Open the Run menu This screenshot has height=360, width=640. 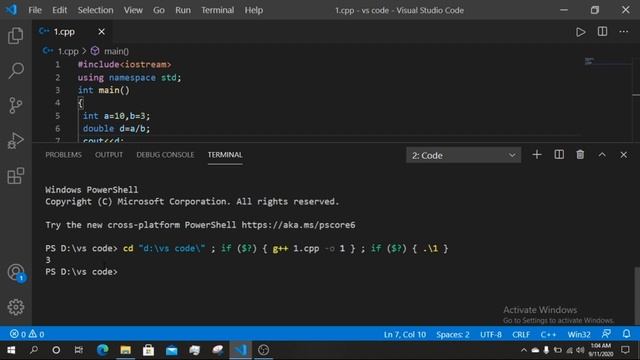[x=183, y=10]
